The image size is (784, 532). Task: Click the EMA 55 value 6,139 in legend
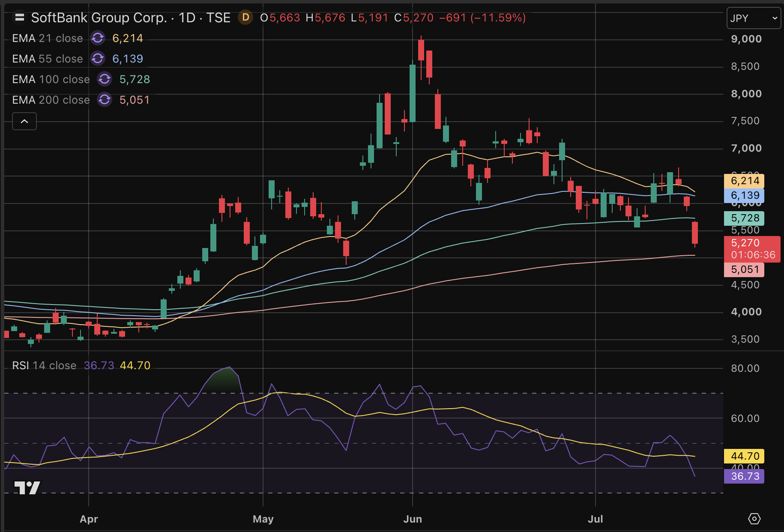click(128, 59)
